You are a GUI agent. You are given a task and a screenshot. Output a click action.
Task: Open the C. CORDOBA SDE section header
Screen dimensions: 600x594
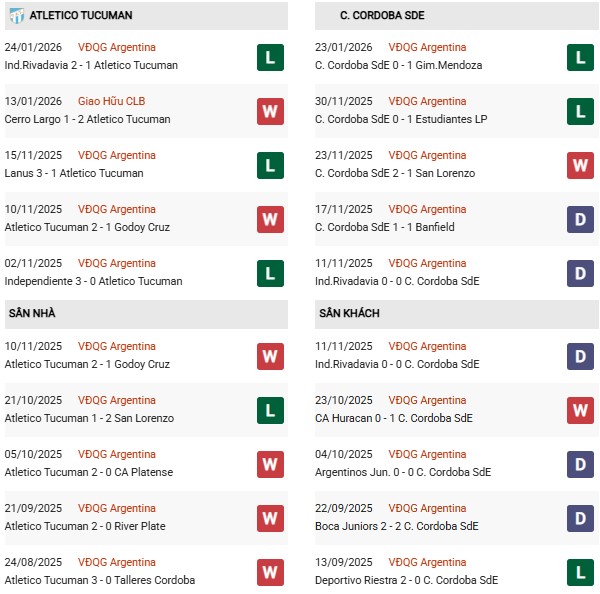tap(382, 16)
